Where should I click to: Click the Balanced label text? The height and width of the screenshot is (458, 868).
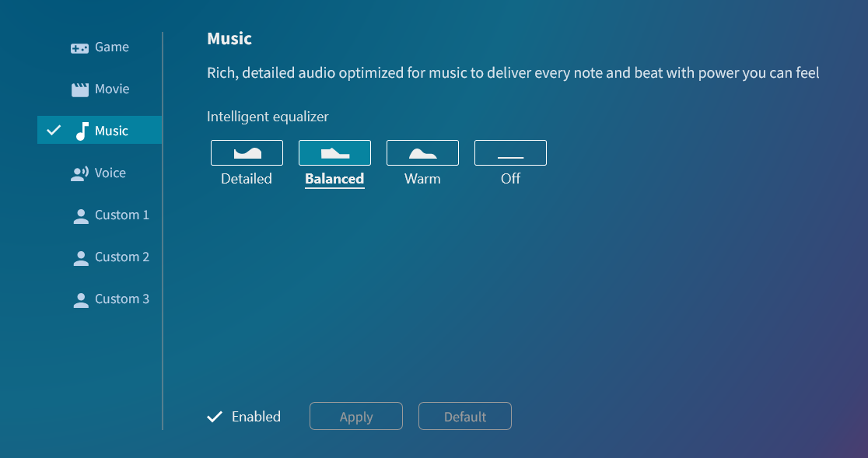point(334,179)
